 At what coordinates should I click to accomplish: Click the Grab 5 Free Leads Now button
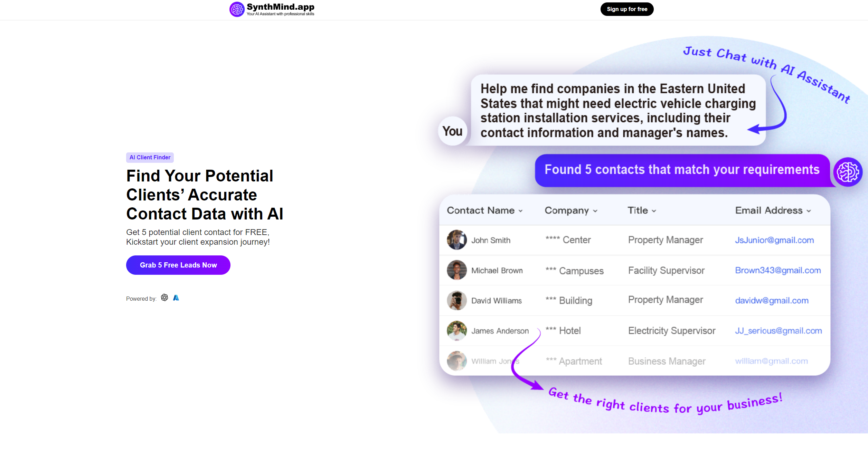point(178,265)
